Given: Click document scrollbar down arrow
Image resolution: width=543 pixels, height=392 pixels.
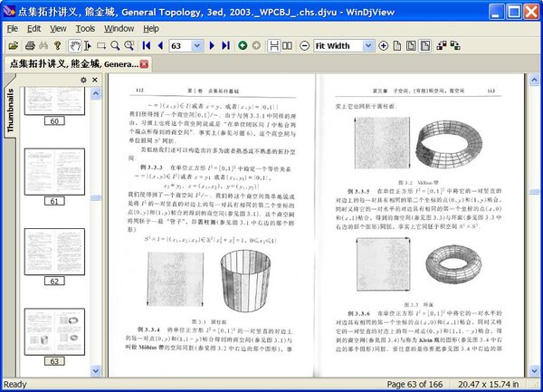Looking at the screenshot, I should point(534,371).
